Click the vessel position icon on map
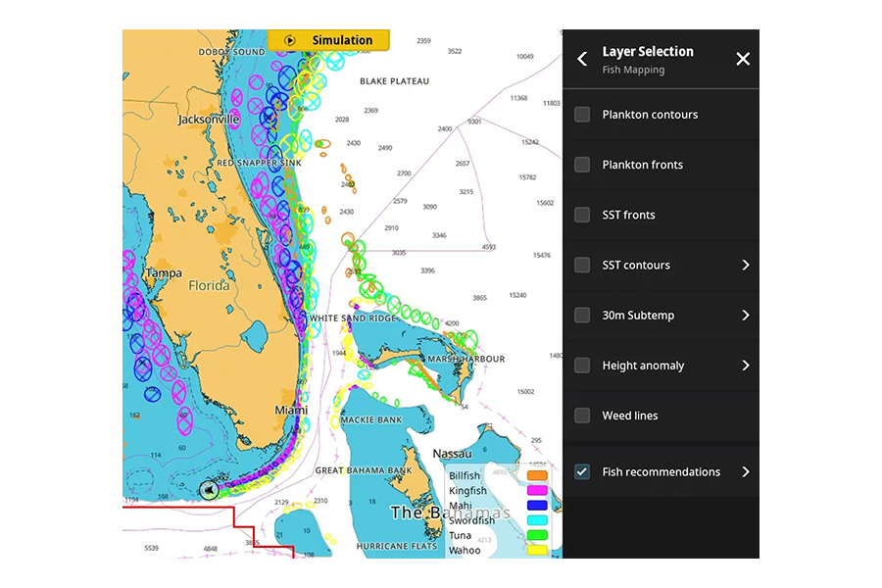Image resolution: width=882 pixels, height=588 pixels. pyautogui.click(x=209, y=490)
